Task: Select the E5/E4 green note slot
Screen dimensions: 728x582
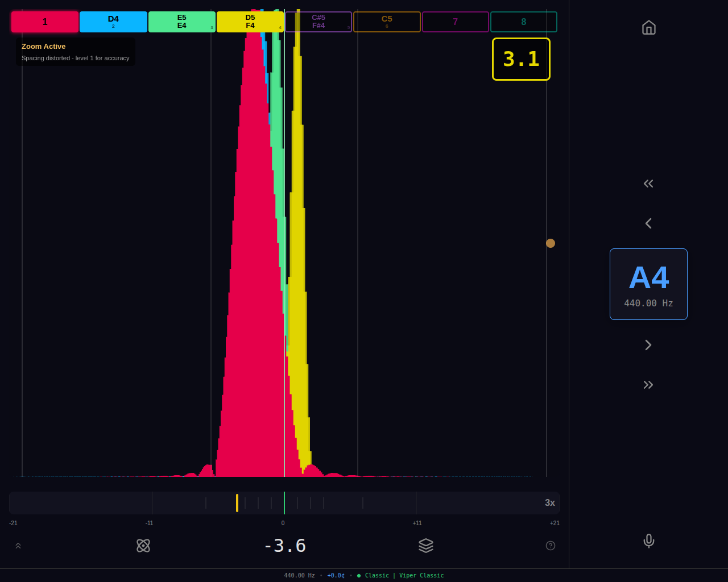Action: pyautogui.click(x=181, y=22)
